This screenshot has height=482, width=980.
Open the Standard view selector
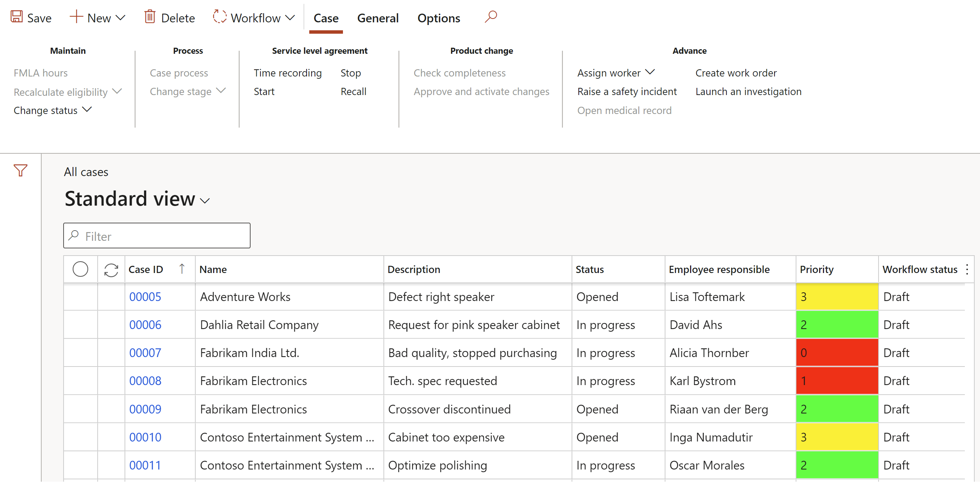click(x=137, y=199)
